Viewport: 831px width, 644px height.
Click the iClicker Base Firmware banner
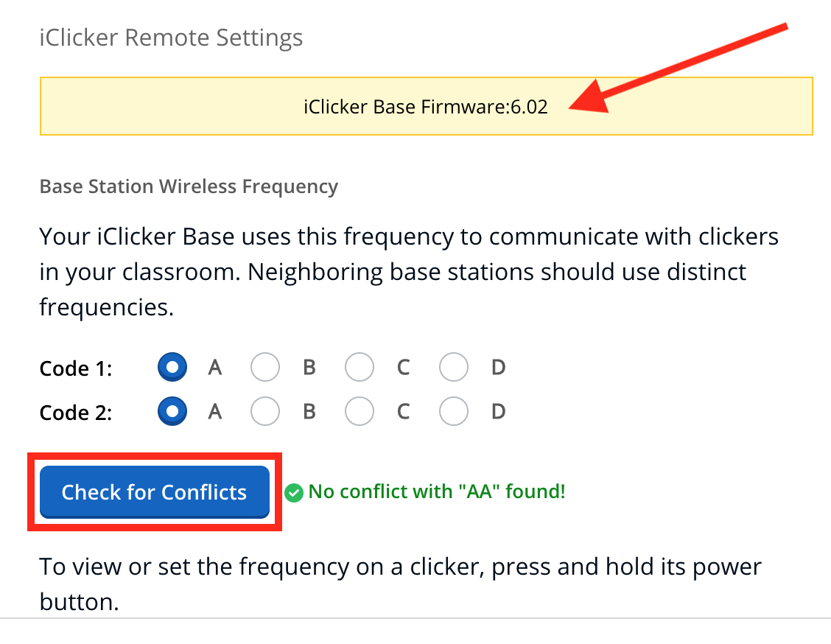point(426,106)
